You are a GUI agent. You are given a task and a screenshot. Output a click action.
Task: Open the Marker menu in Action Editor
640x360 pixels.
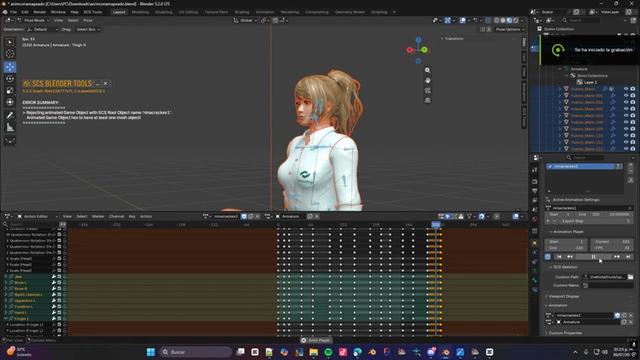(x=98, y=216)
